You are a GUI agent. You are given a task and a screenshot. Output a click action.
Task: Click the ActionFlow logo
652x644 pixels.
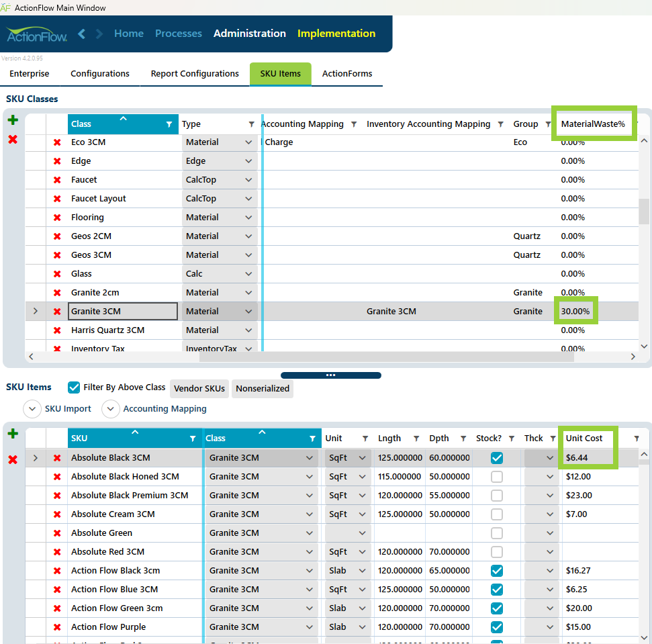[x=36, y=34]
